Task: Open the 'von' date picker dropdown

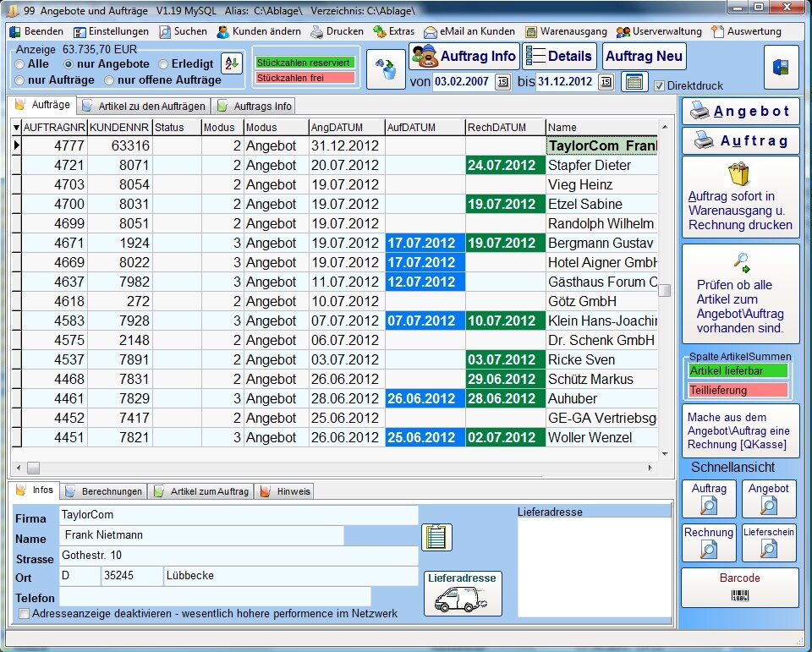Action: (502, 82)
